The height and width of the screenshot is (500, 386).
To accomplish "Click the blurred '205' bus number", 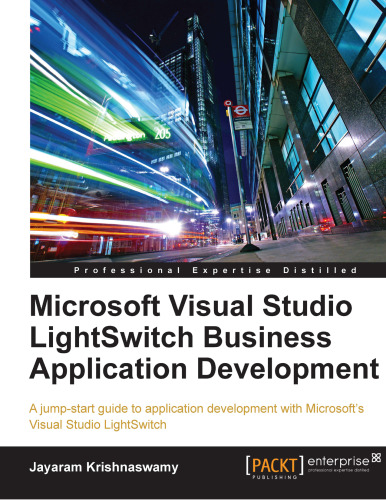I will tap(162, 134).
